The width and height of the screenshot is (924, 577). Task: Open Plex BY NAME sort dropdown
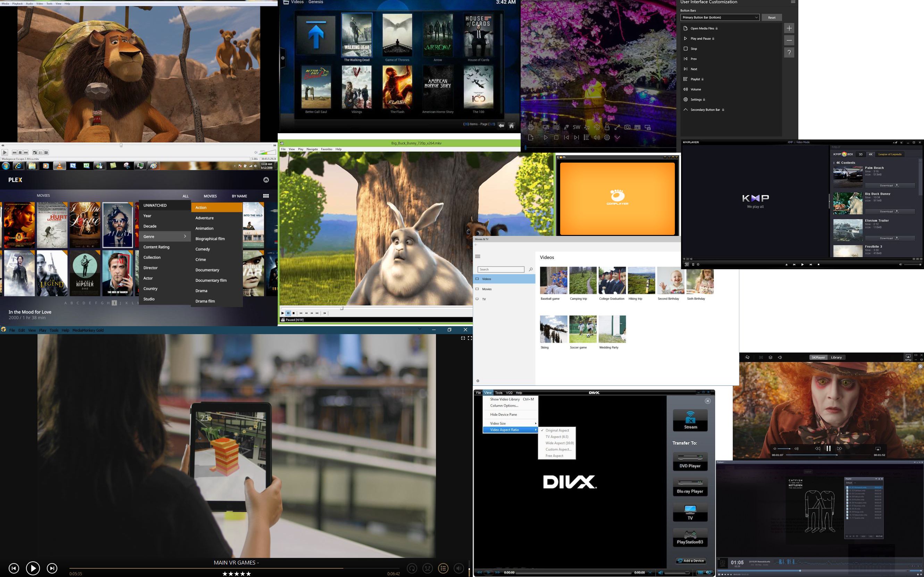pos(239,196)
